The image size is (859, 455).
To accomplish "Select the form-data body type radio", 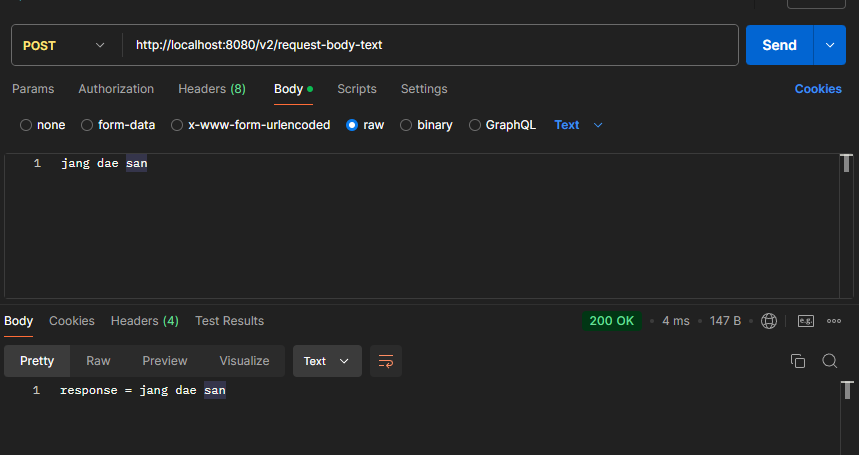I will [87, 125].
